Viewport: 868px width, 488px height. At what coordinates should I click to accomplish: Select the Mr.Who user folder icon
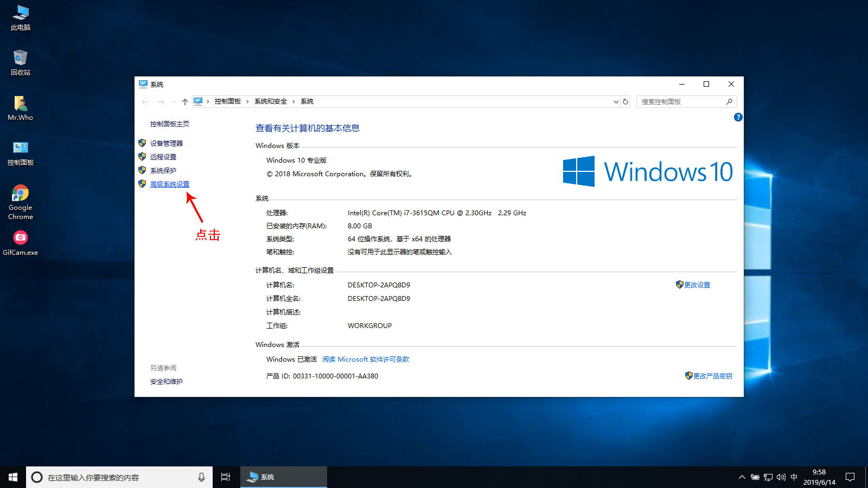point(21,108)
